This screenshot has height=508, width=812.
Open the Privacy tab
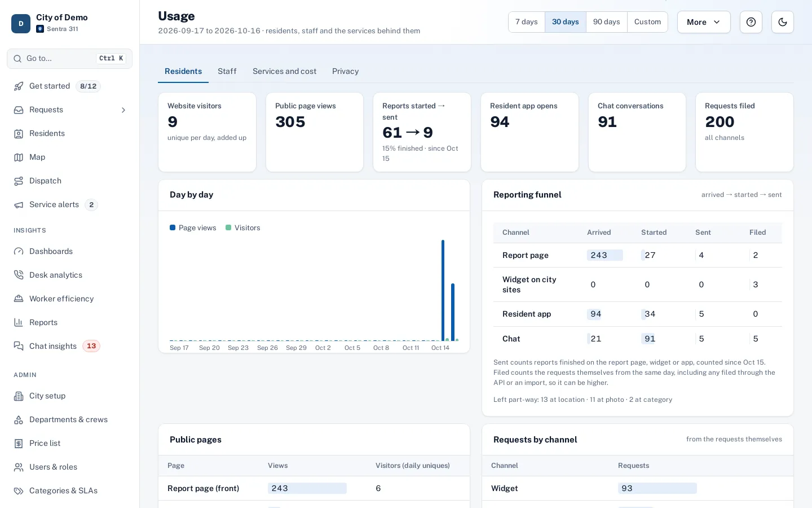[345, 72]
